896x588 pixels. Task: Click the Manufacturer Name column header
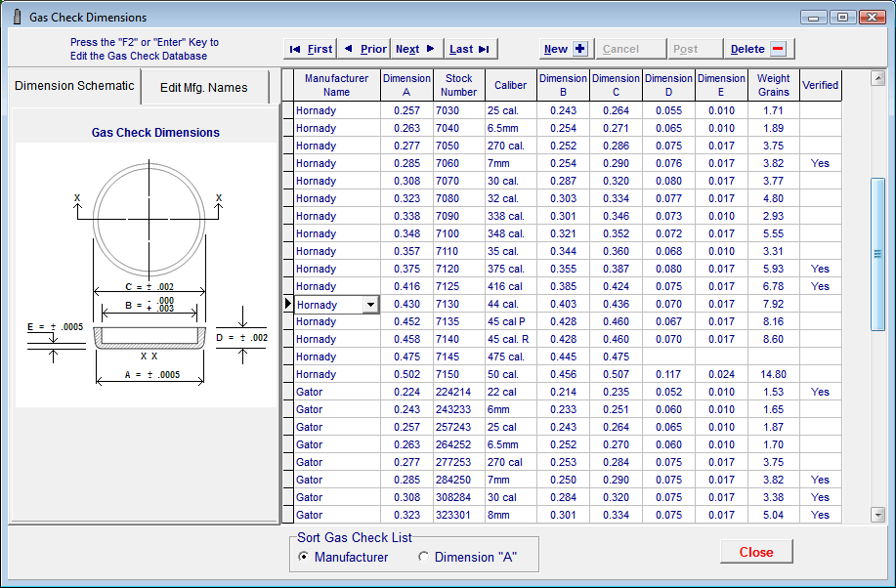point(337,85)
